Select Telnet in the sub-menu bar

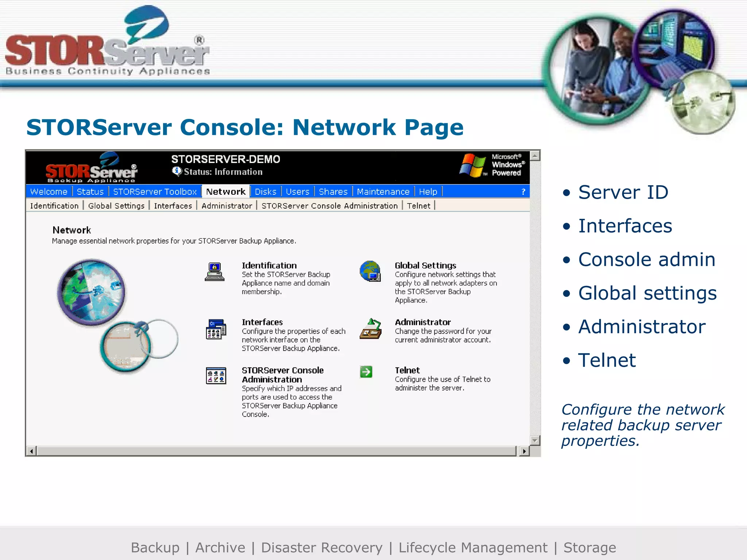click(419, 206)
